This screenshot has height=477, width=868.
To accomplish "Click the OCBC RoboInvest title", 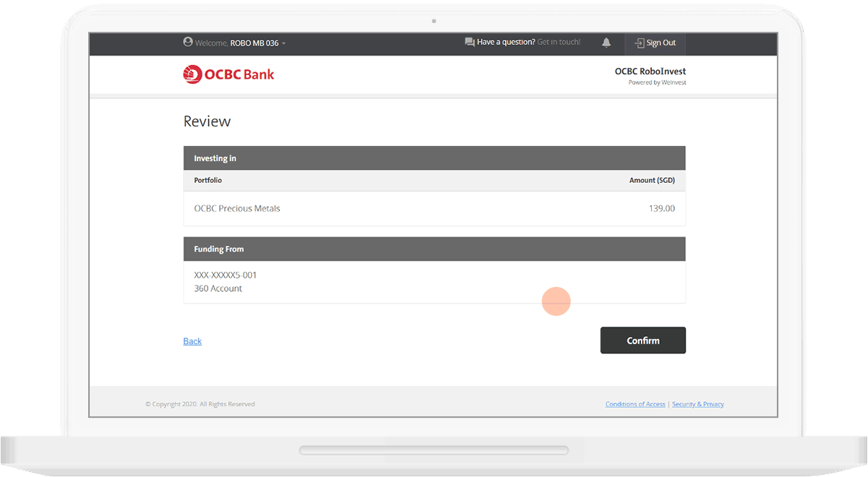I will [650, 72].
